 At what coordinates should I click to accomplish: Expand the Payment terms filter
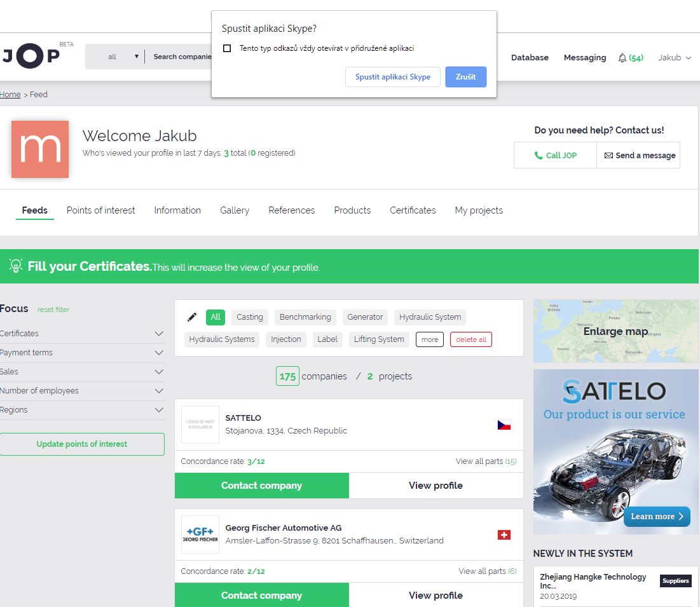82,353
